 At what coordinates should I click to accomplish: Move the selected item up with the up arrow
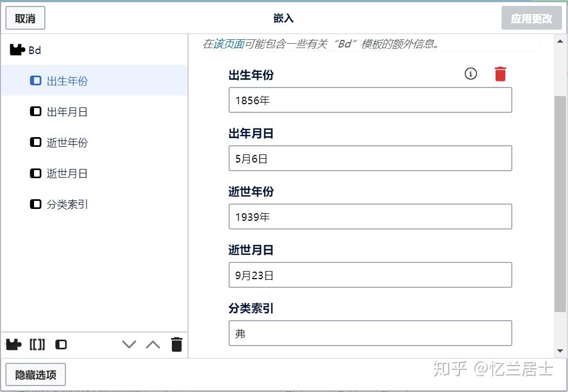click(153, 344)
